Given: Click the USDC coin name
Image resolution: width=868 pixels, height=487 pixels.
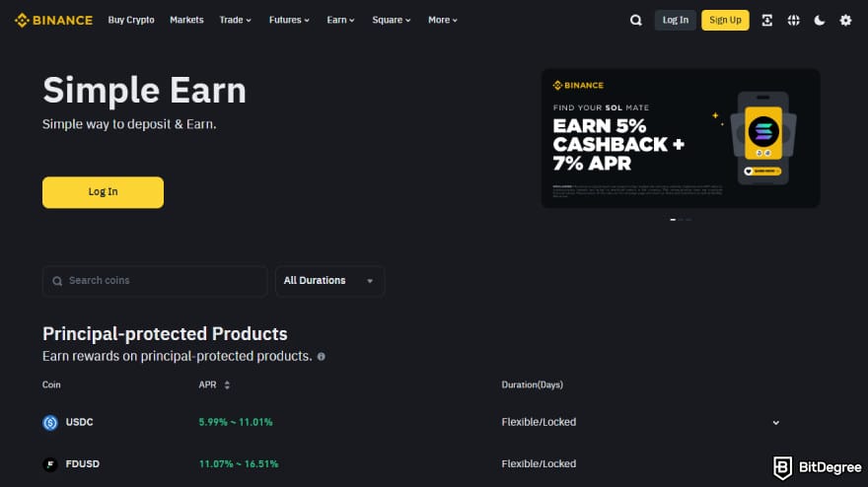Looking at the screenshot, I should [79, 422].
